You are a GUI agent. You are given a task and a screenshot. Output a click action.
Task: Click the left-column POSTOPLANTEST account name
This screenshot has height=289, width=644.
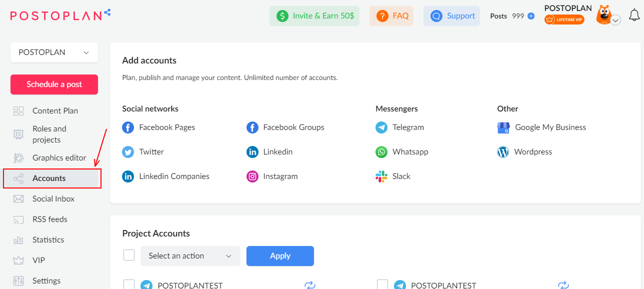point(190,285)
